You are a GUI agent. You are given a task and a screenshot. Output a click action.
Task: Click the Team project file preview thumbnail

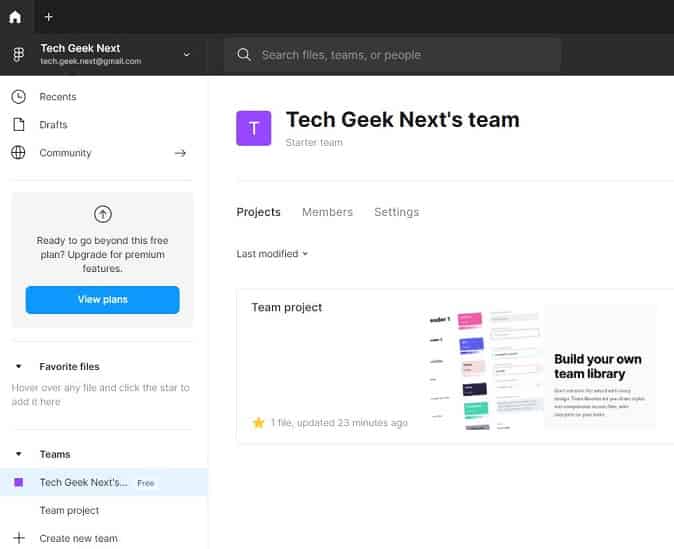(484, 368)
